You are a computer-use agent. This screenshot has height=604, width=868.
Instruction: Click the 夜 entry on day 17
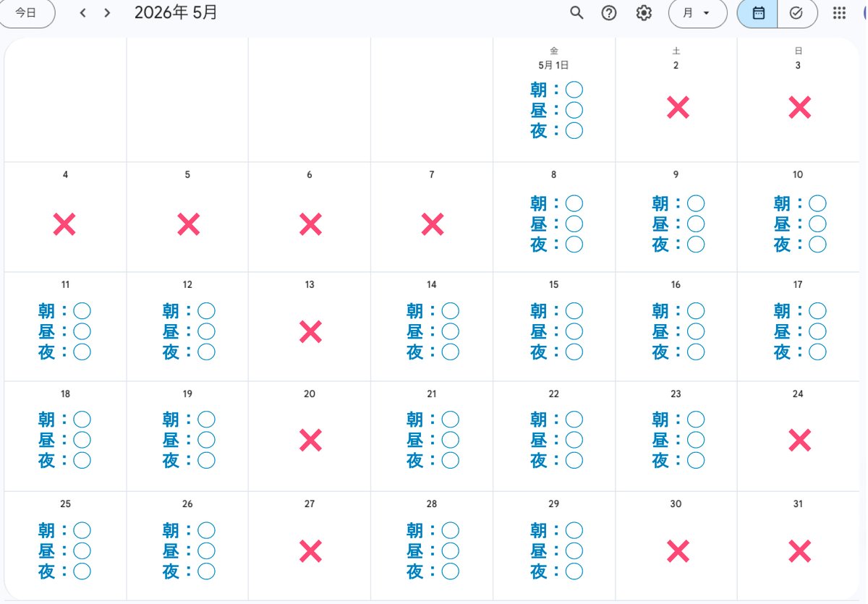800,352
